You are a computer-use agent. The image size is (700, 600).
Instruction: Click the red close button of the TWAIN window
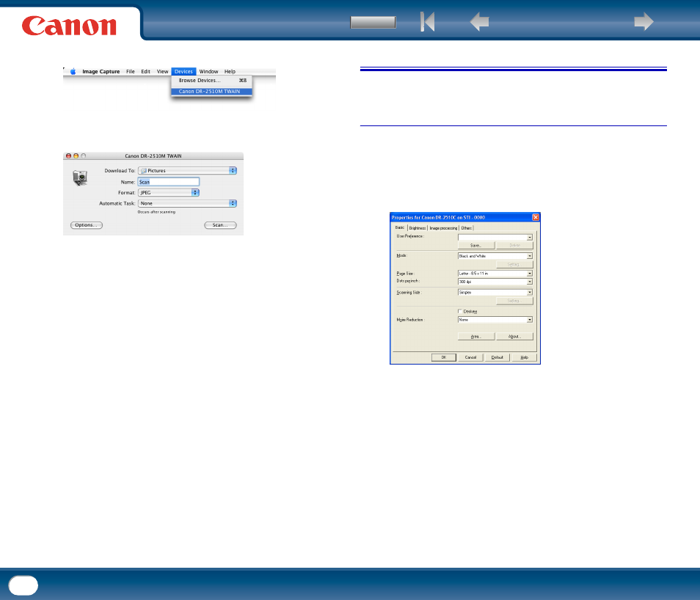pyautogui.click(x=68, y=156)
